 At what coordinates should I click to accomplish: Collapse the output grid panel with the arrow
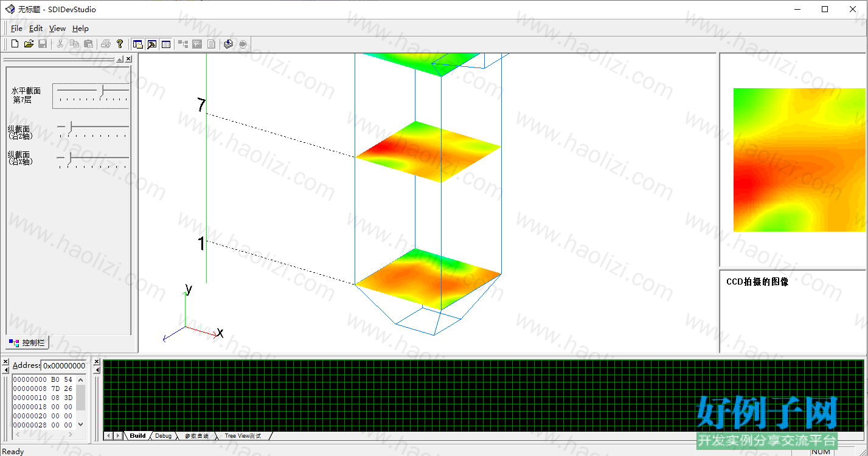[x=97, y=370]
